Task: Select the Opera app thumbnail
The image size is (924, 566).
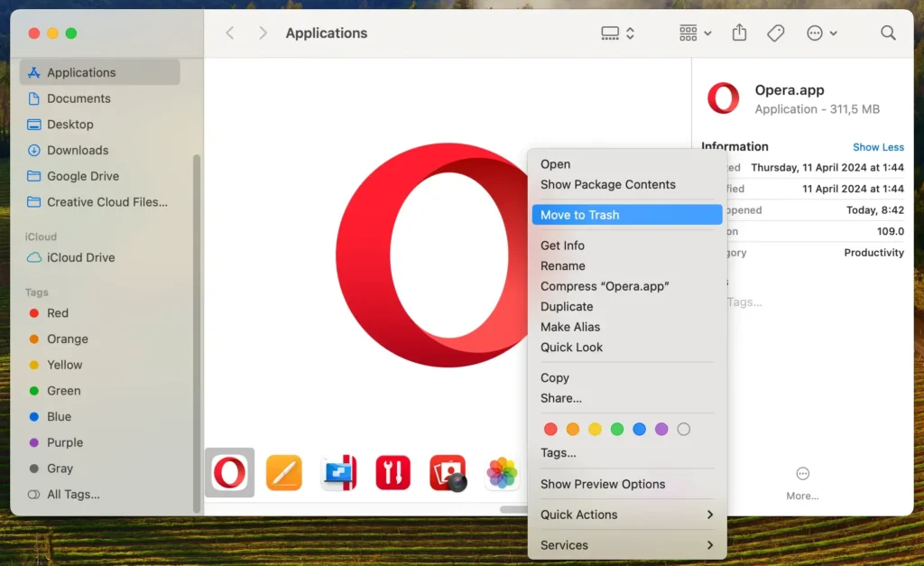Action: [x=230, y=472]
